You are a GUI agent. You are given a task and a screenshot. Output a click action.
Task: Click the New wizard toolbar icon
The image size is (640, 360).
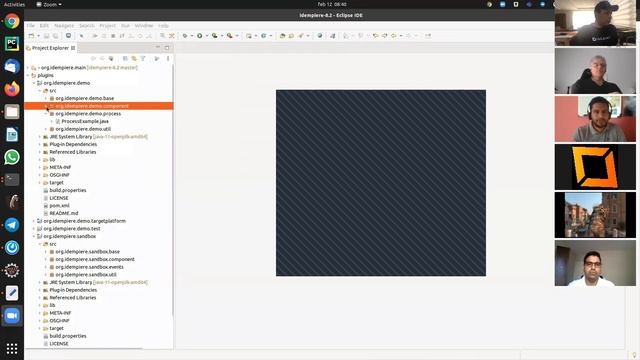tap(31, 36)
